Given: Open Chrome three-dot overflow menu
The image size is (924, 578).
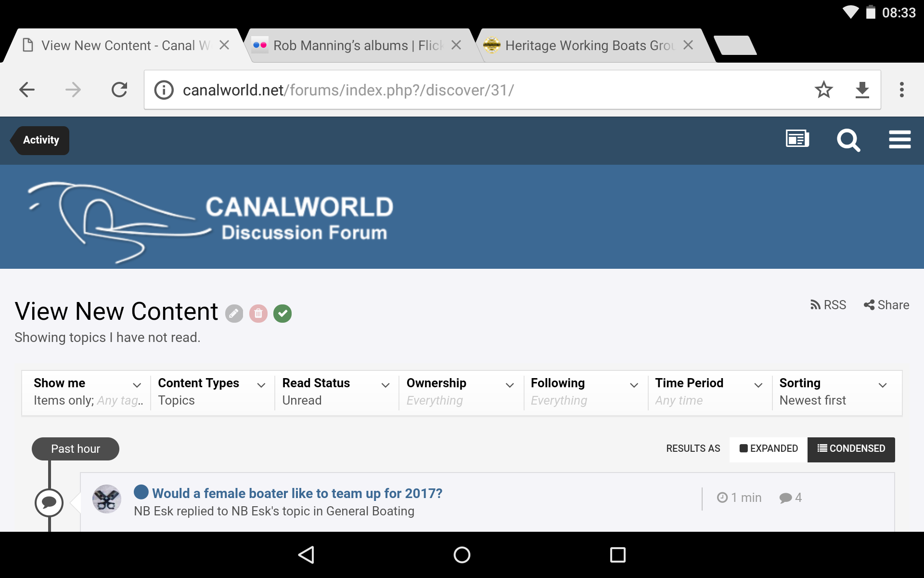Looking at the screenshot, I should [x=902, y=90].
